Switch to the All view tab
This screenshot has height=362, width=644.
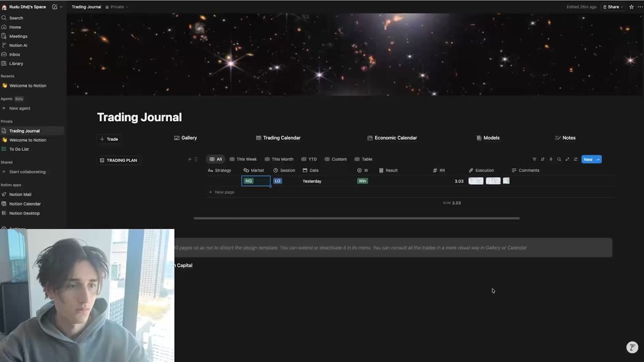[216, 159]
